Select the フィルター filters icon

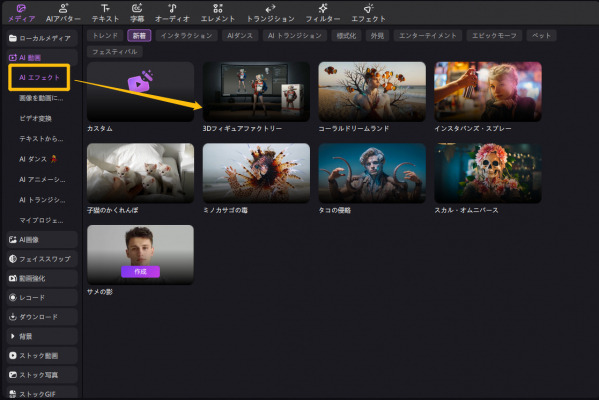(323, 8)
